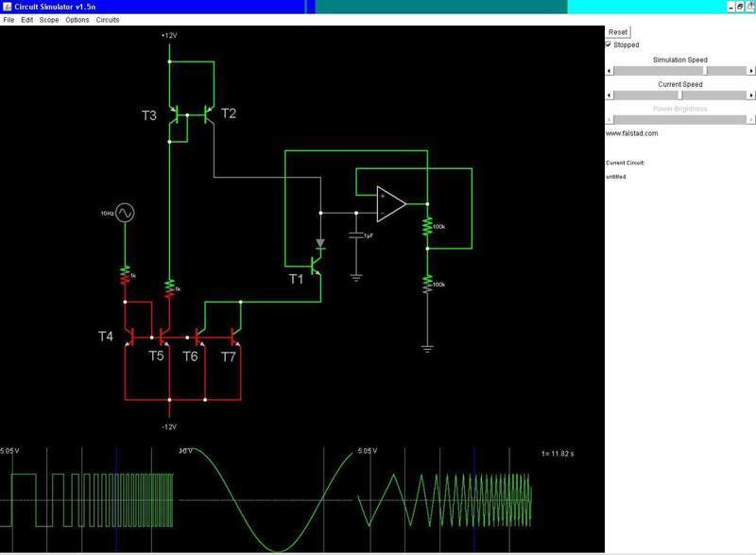Select transistor T6

(200, 337)
